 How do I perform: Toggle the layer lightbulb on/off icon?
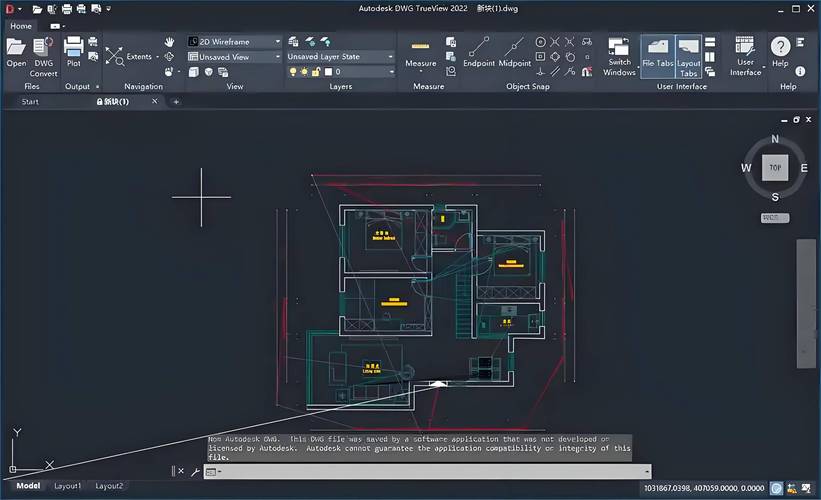click(293, 72)
